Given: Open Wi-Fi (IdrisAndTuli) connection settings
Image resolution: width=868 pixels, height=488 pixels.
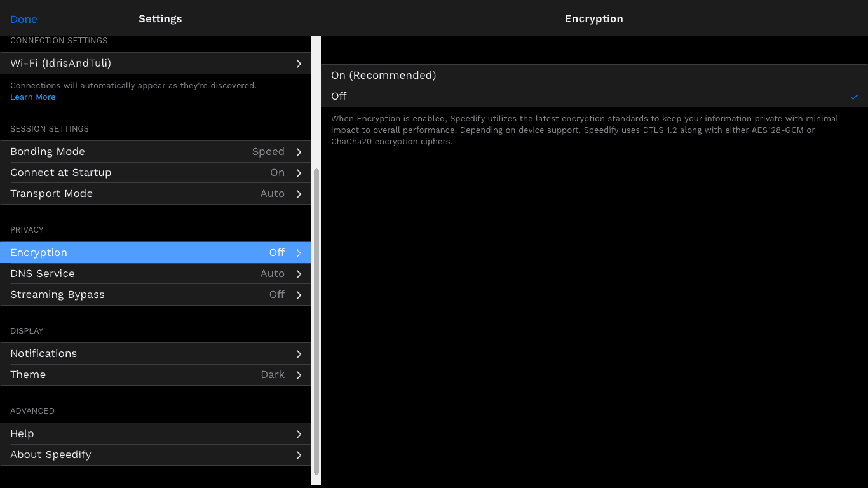Looking at the screenshot, I should tap(156, 64).
